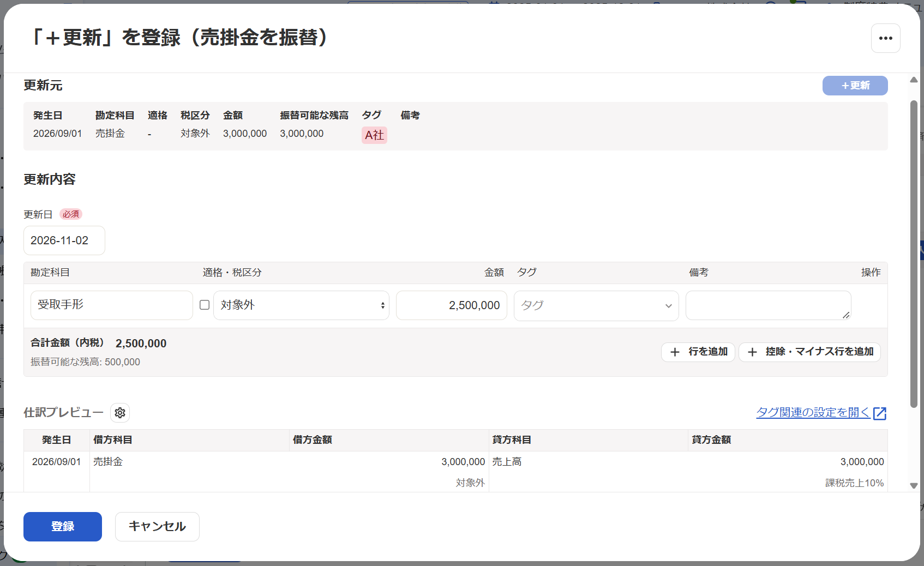Image resolution: width=924 pixels, height=566 pixels.
Task: Click the dialog's vertical scrollbar thumb
Action: [x=914, y=254]
